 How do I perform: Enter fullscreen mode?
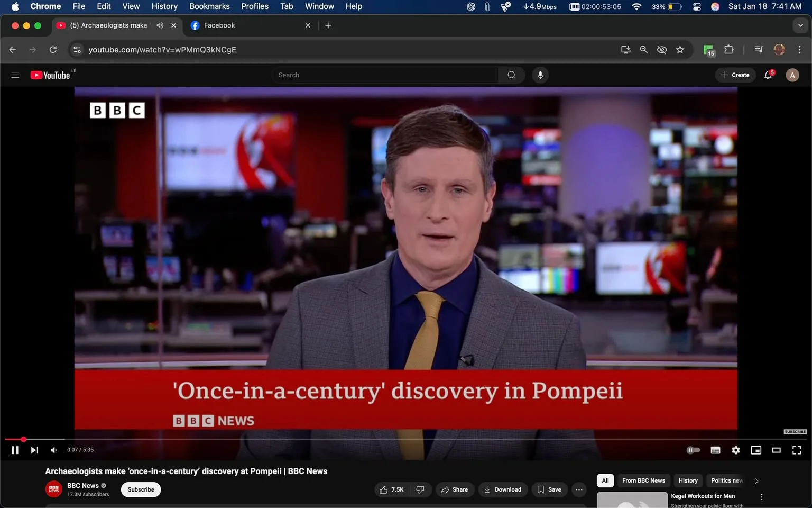click(x=796, y=450)
